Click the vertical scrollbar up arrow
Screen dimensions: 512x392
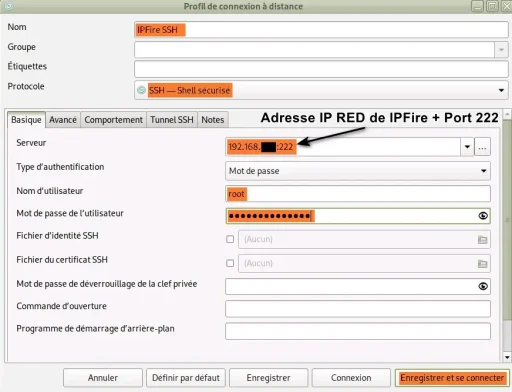(x=507, y=114)
